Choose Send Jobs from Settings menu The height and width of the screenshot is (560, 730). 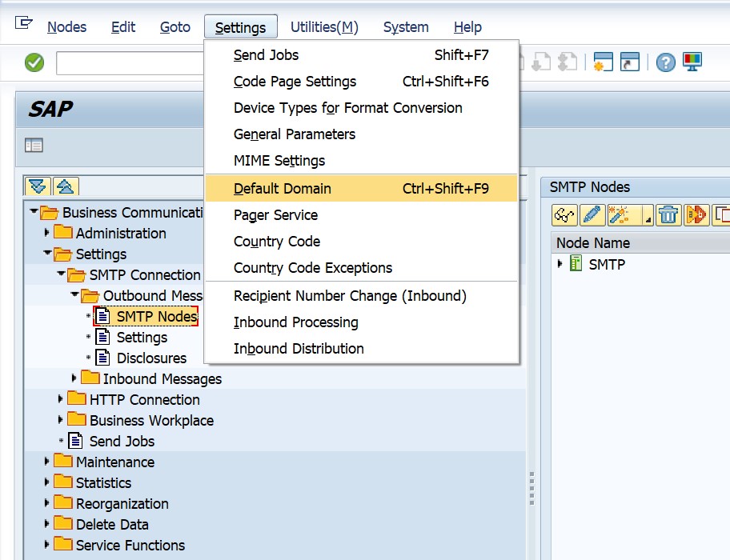[361, 55]
